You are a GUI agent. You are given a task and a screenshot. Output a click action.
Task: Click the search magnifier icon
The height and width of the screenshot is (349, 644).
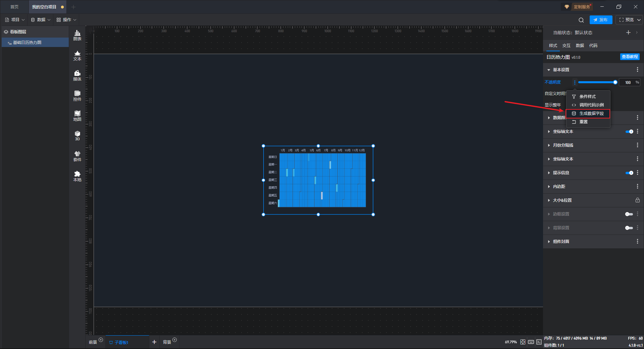581,20
